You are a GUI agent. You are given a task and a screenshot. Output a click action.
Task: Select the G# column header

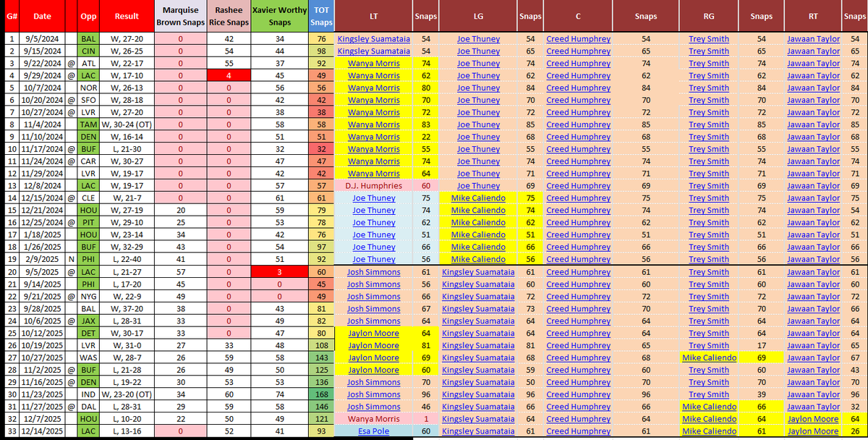click(11, 16)
